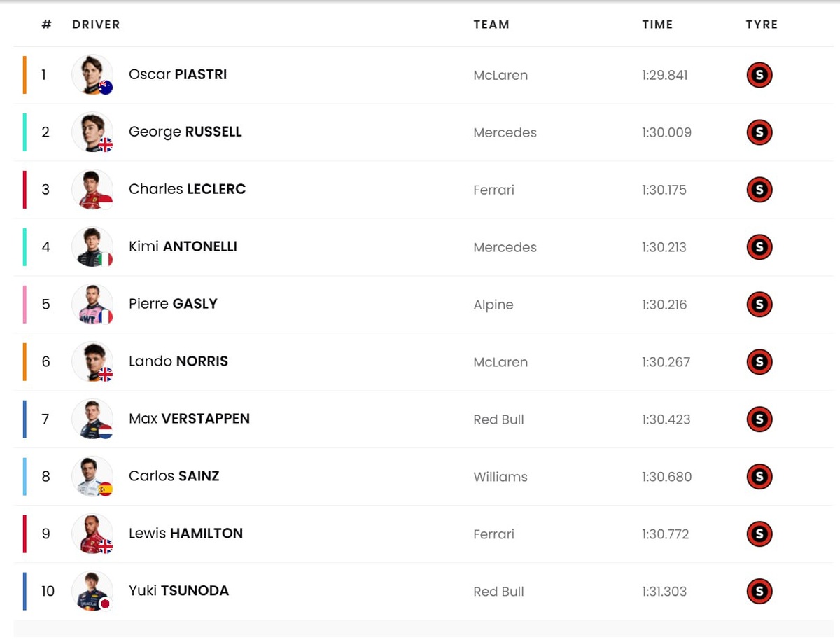Viewport: 840px width, 640px height.
Task: Click the orange McLaren color bar beside Piastri
Action: 24,75
